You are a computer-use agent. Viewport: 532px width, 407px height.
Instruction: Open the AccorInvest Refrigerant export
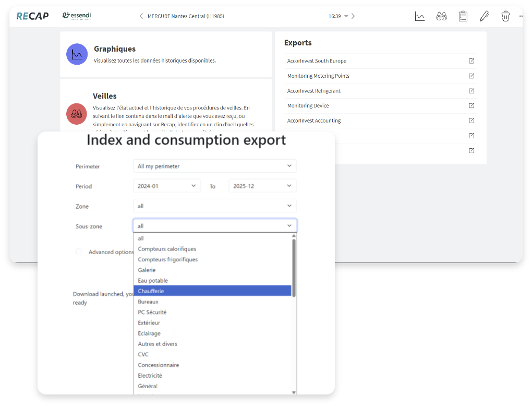(314, 91)
